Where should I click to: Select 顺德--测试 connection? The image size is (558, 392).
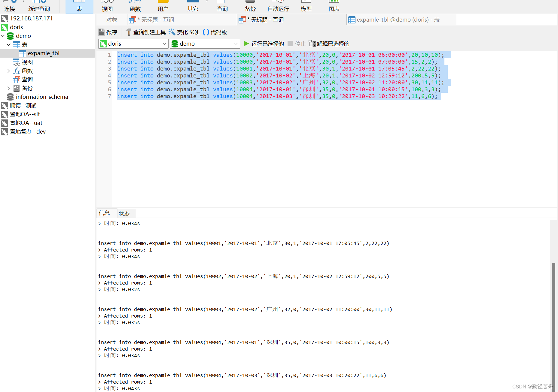click(x=23, y=105)
